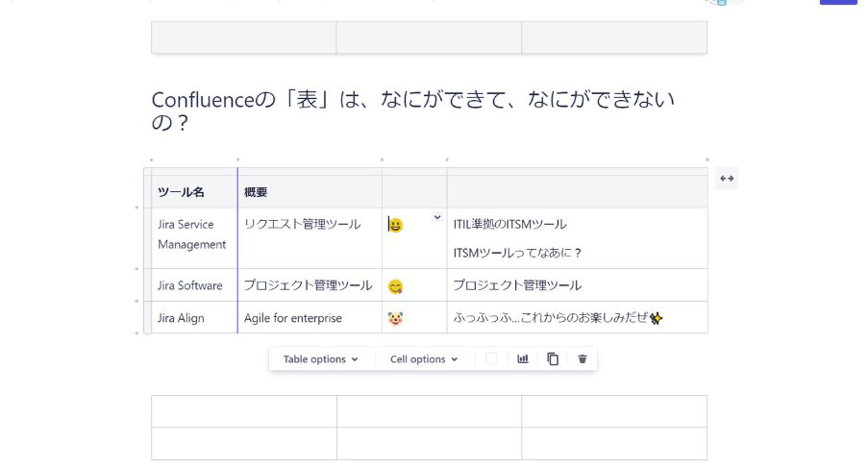This screenshot has width=868, height=466.
Task: Click プロジェクト管理ツール in the 概要 column
Action: point(308,285)
